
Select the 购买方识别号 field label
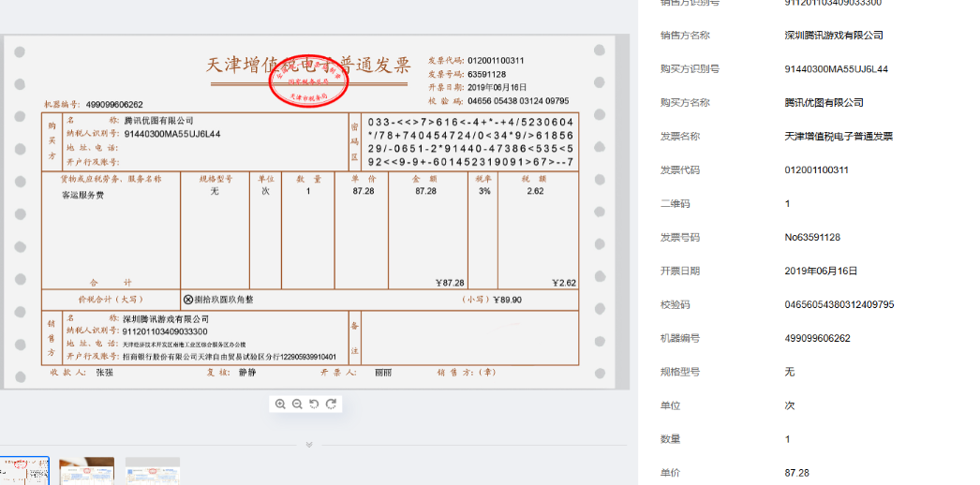pos(690,68)
